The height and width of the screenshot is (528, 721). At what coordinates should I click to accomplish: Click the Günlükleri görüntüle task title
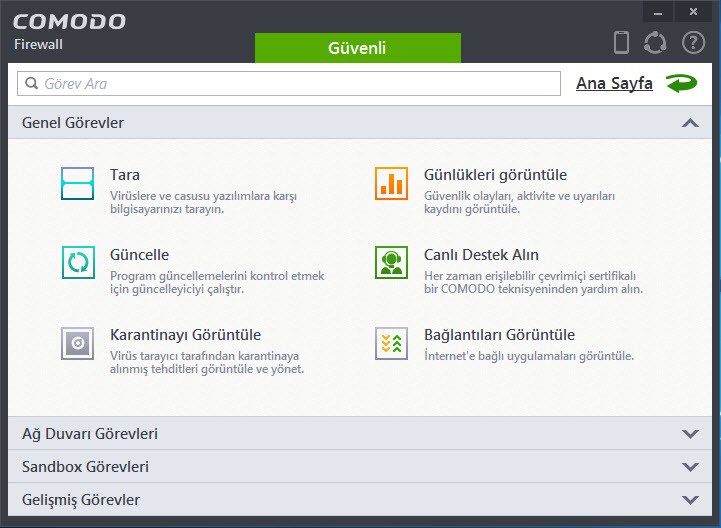point(495,175)
